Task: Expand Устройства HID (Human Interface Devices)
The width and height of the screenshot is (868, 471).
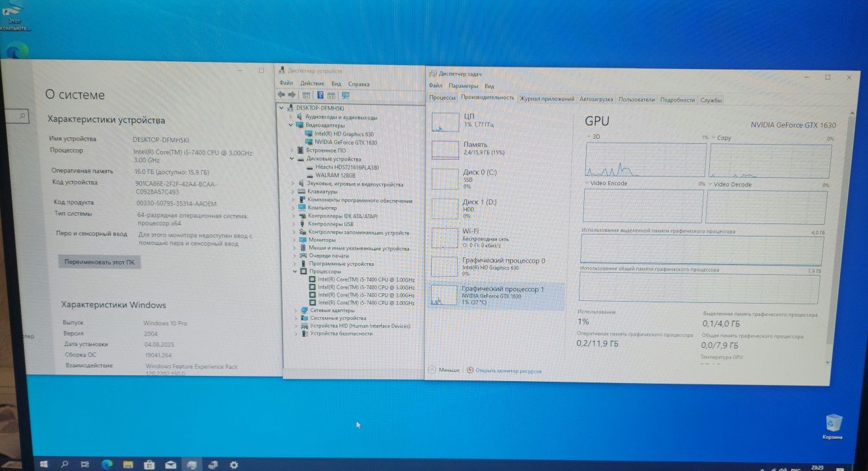Action: click(296, 326)
